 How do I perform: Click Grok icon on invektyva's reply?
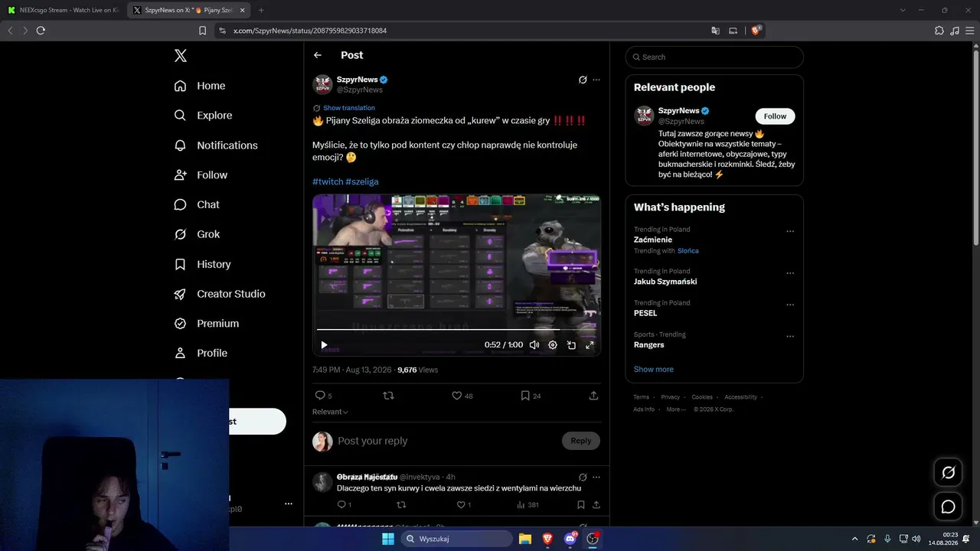(583, 477)
